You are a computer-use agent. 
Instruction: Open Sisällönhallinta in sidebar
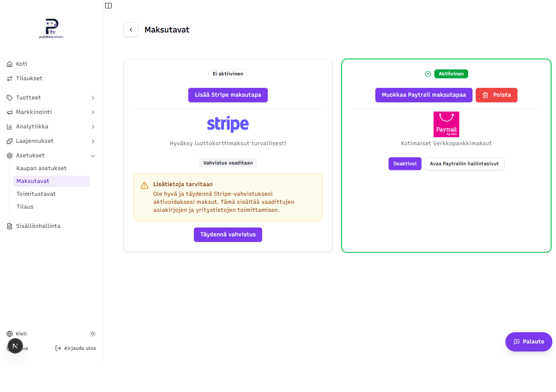(x=38, y=226)
